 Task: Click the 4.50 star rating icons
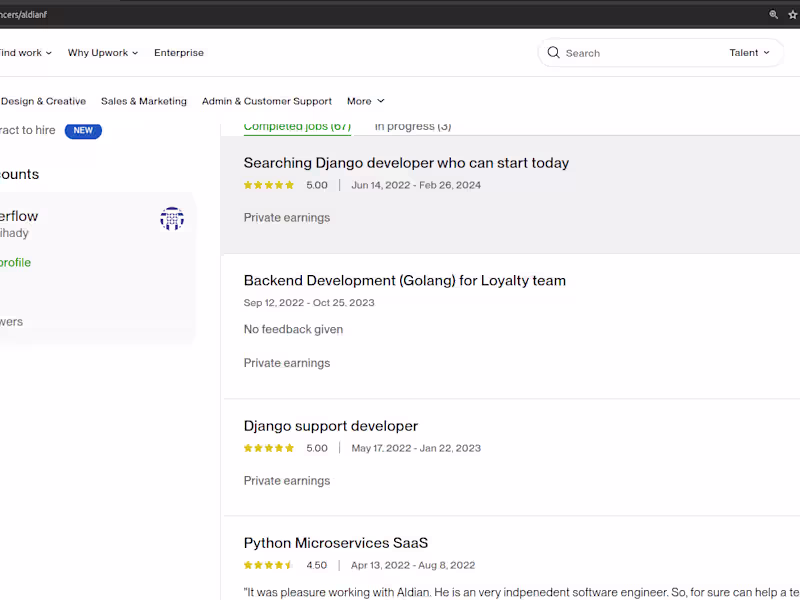pyautogui.click(x=269, y=566)
